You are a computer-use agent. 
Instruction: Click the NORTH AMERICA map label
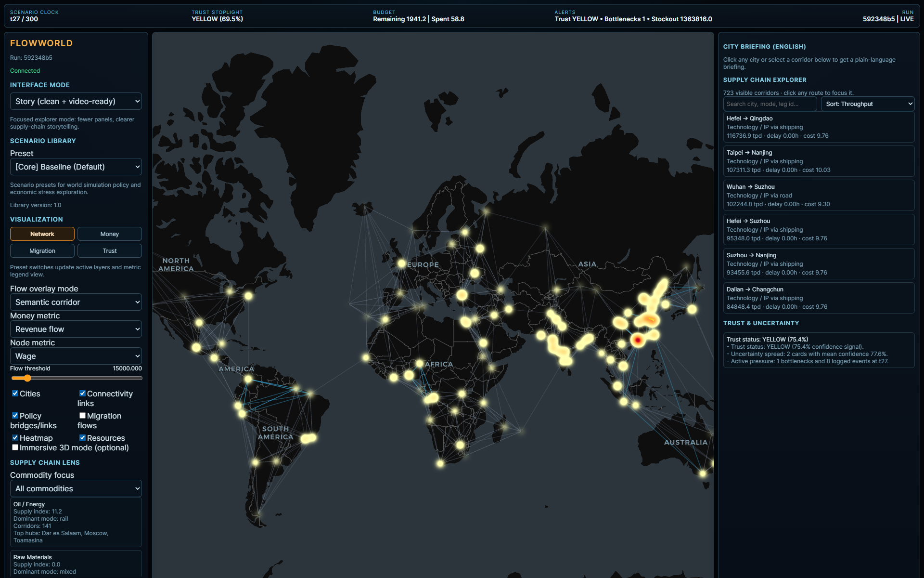point(176,264)
